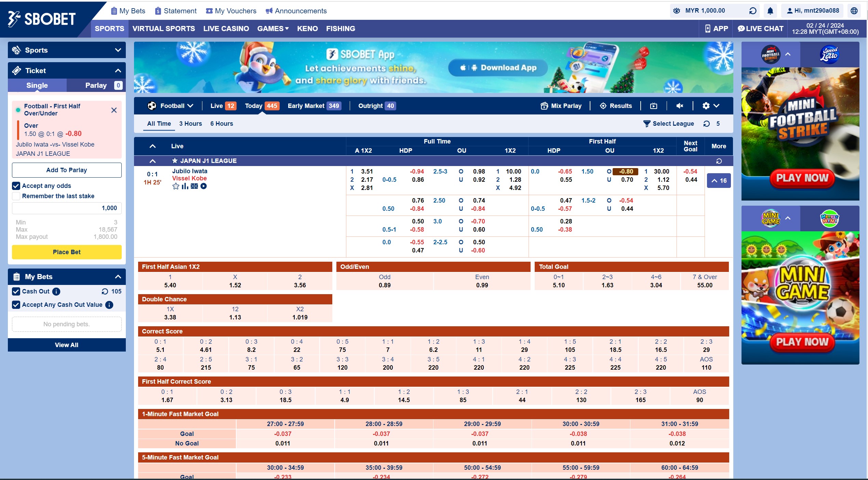Open LIVE CASINO section
This screenshot has height=480, width=868.
(226, 29)
